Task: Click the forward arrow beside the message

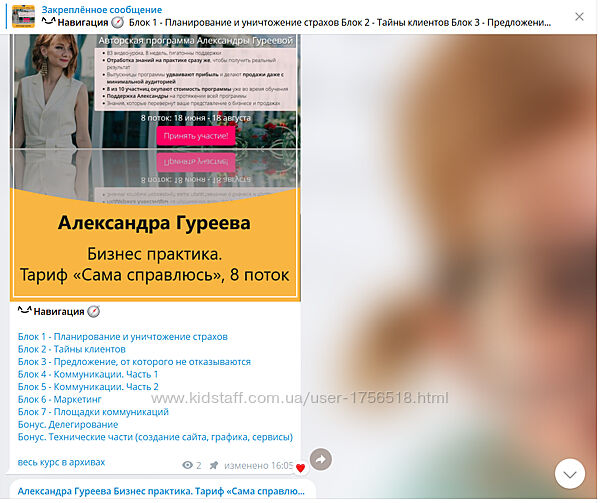Action: [x=320, y=459]
